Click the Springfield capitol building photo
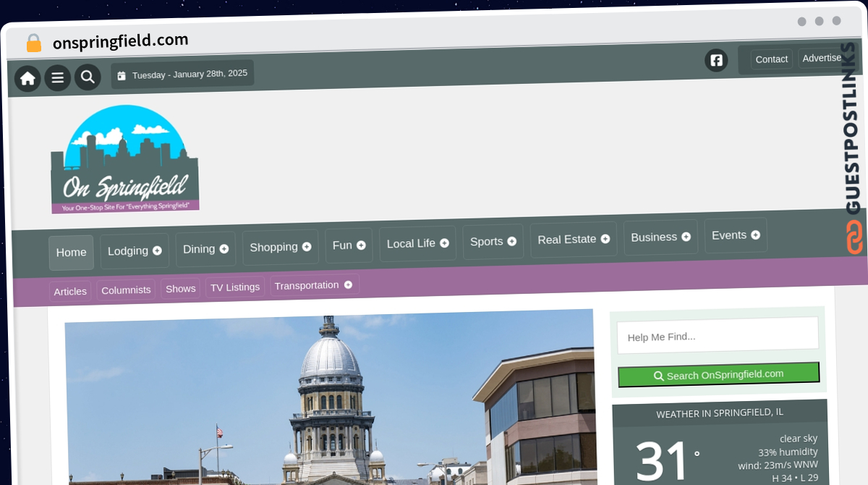Screen dimensions: 868x485 coord(329,397)
